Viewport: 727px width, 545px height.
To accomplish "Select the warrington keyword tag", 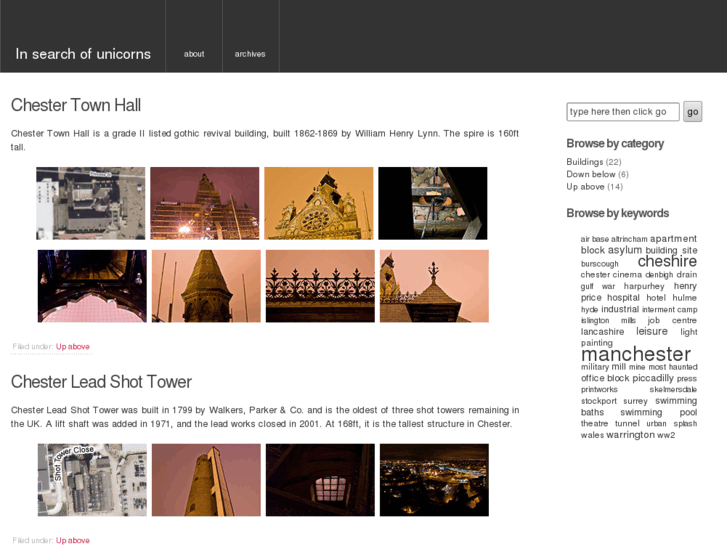I will point(630,435).
